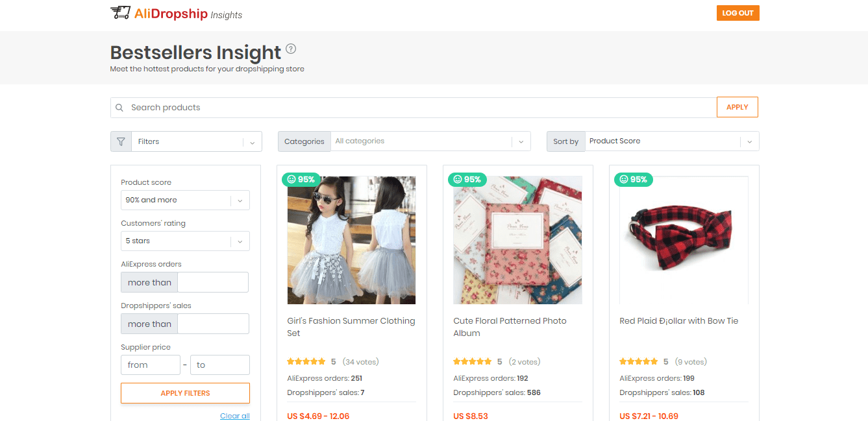Click the 95% score badge on plaid collar

click(634, 180)
